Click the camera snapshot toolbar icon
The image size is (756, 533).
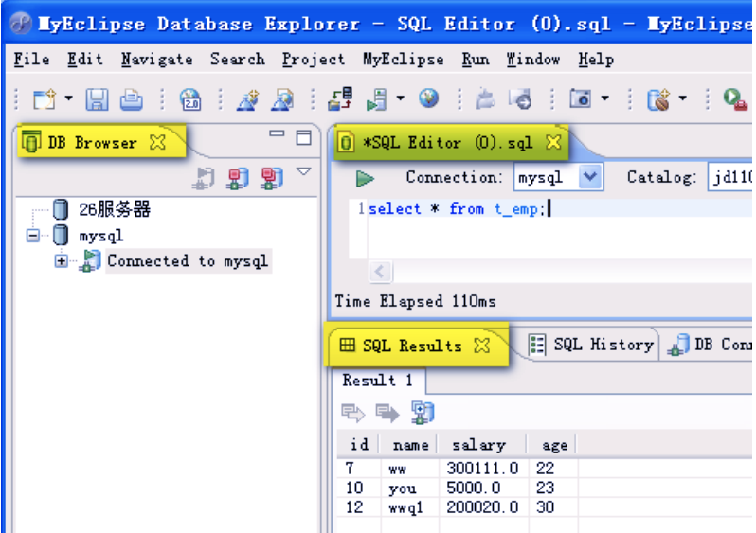coord(580,98)
